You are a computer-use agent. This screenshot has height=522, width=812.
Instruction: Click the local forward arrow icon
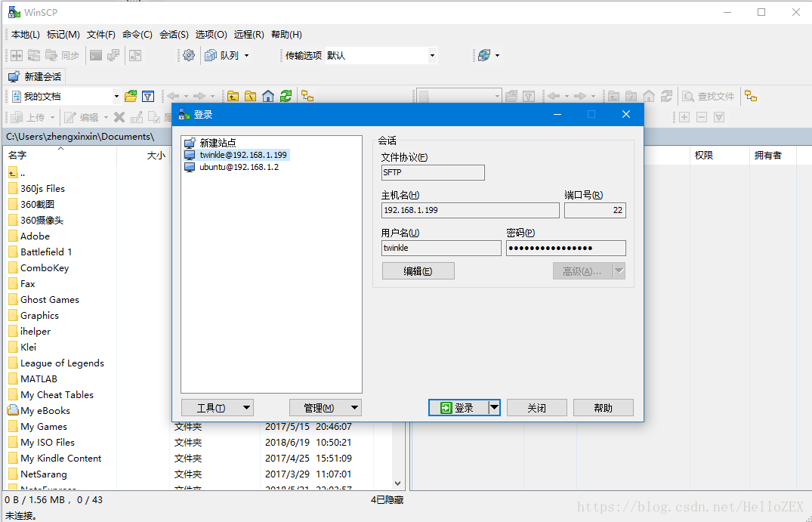(199, 96)
